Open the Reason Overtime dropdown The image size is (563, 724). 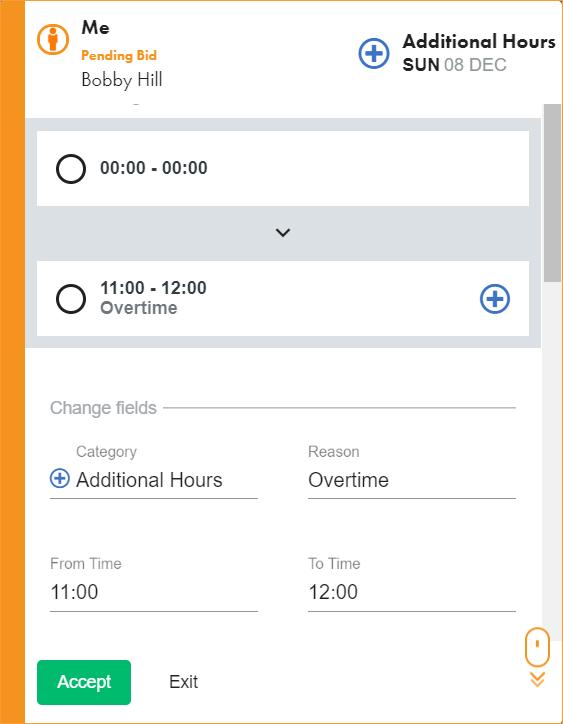tap(412, 480)
